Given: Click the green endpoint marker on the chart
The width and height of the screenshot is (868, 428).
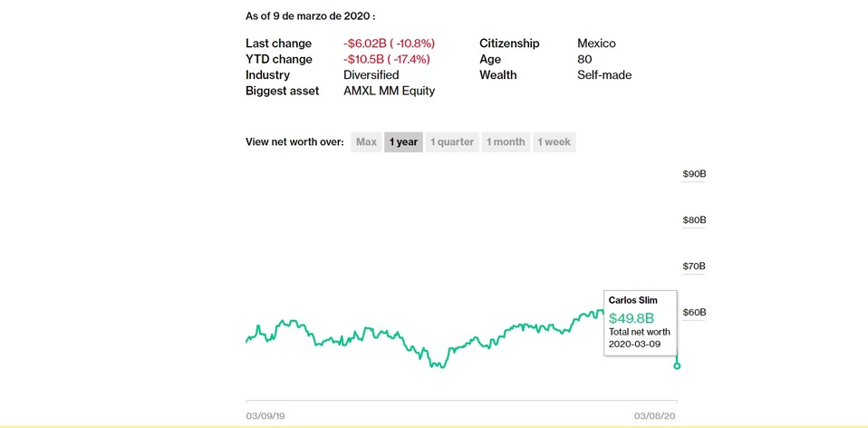Looking at the screenshot, I should click(677, 365).
